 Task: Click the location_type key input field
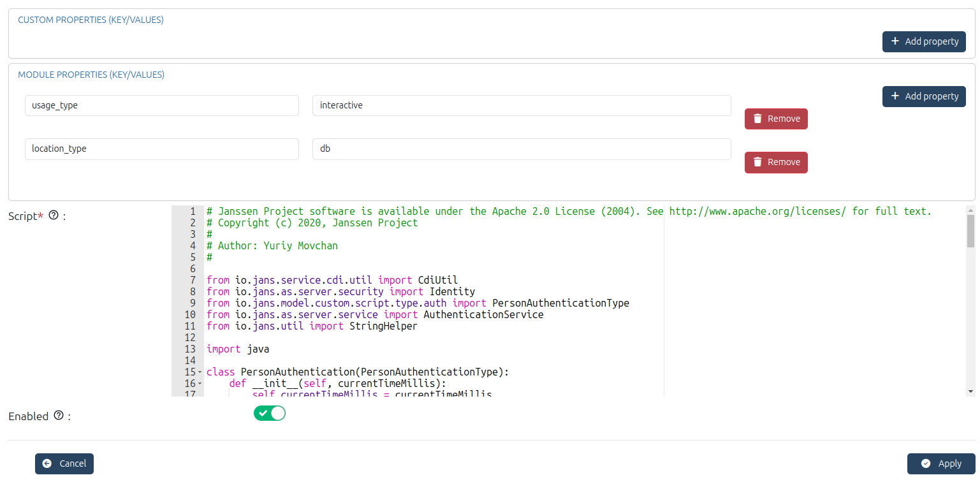(x=161, y=149)
